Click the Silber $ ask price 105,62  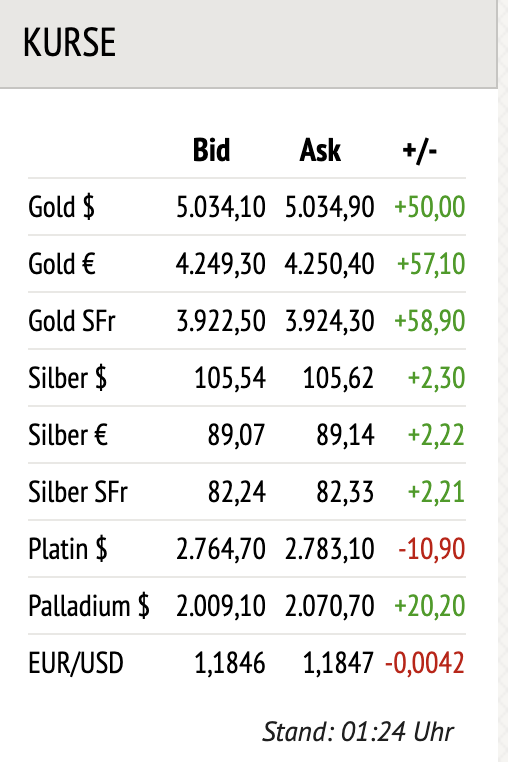pyautogui.click(x=338, y=378)
